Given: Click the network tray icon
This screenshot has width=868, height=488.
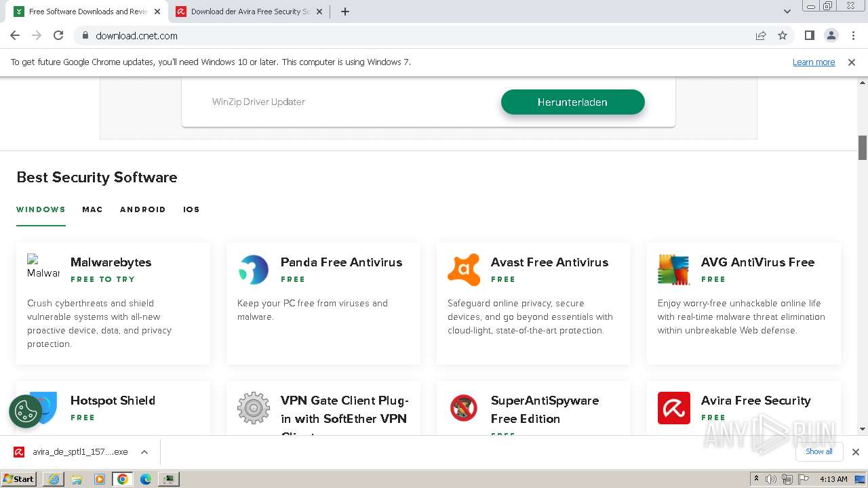Looking at the screenshot, I should click(787, 479).
